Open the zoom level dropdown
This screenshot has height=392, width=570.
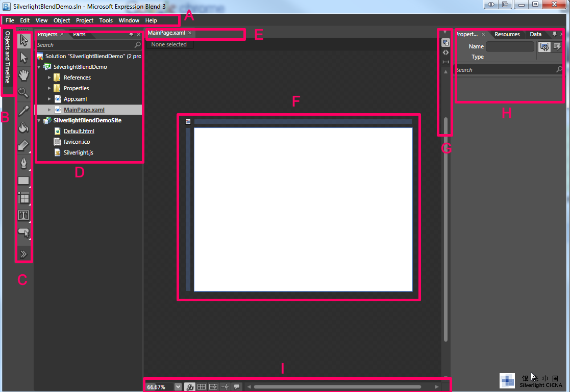[x=178, y=387]
